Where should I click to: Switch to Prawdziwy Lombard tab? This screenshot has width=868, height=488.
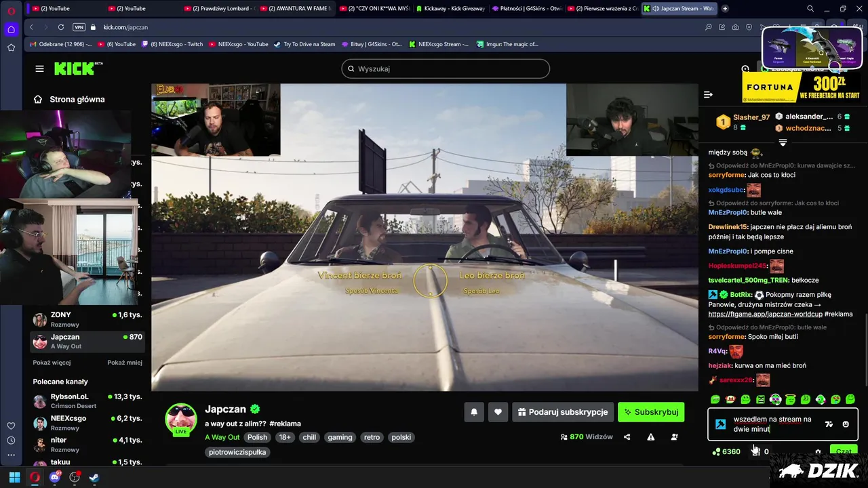pyautogui.click(x=218, y=9)
